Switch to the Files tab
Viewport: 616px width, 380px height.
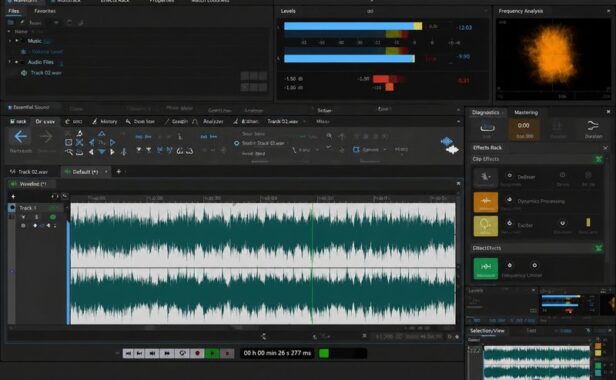[x=14, y=11]
